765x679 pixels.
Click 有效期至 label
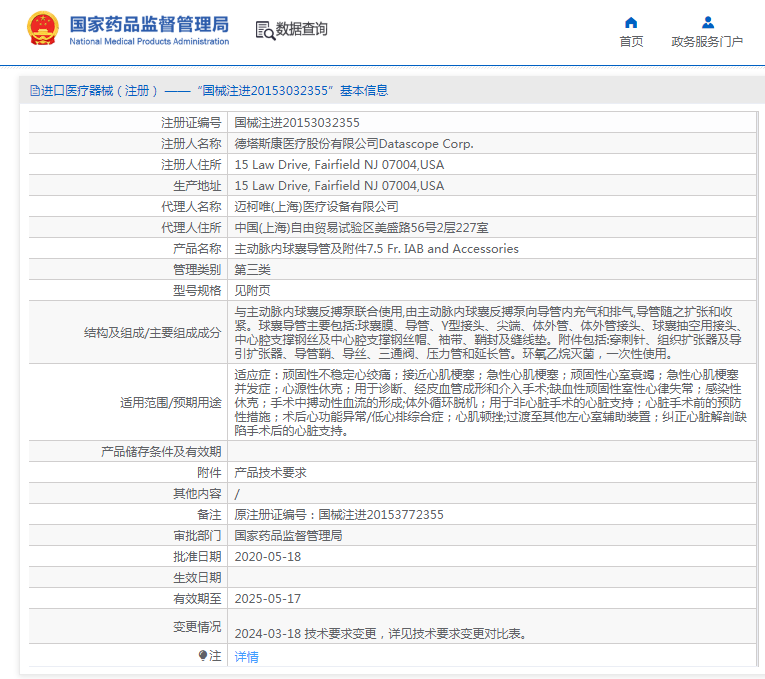(197, 599)
